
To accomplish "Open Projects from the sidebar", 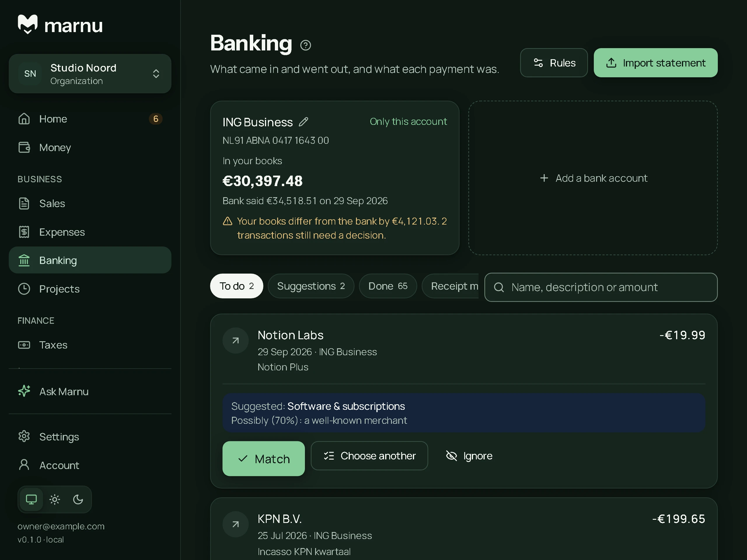I will (x=90, y=289).
